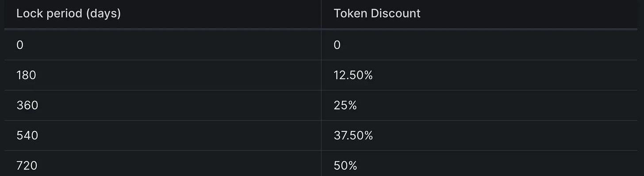The width and height of the screenshot is (644, 176).
Task: Click the thick separator line beneath the header row
Action: [322, 29]
